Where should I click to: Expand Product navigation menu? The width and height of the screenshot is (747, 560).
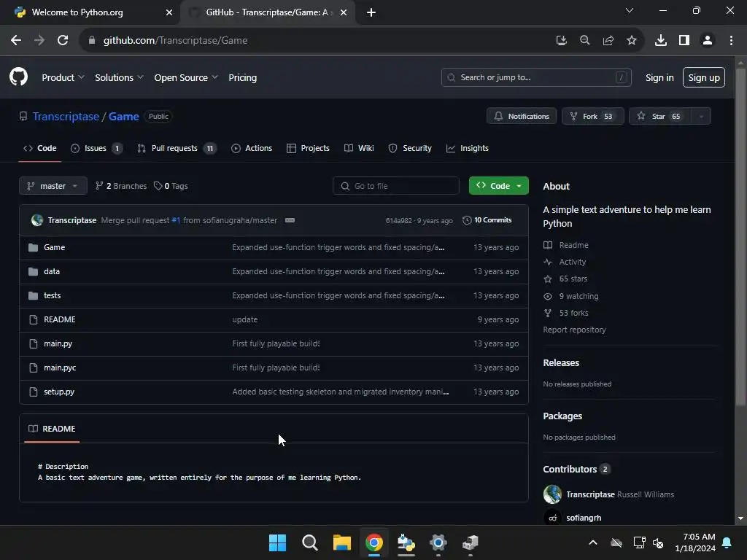63,77
